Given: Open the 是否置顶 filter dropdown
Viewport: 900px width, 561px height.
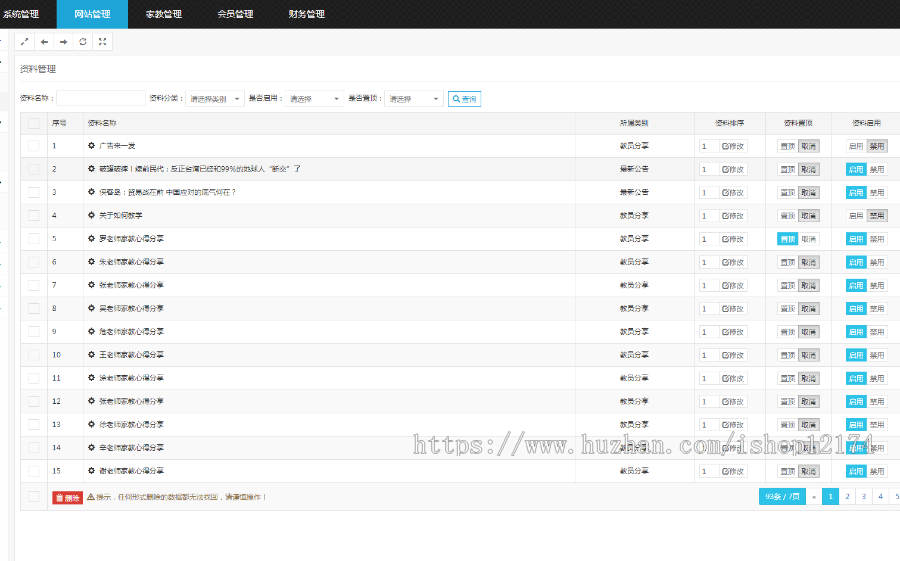Looking at the screenshot, I should tap(414, 99).
